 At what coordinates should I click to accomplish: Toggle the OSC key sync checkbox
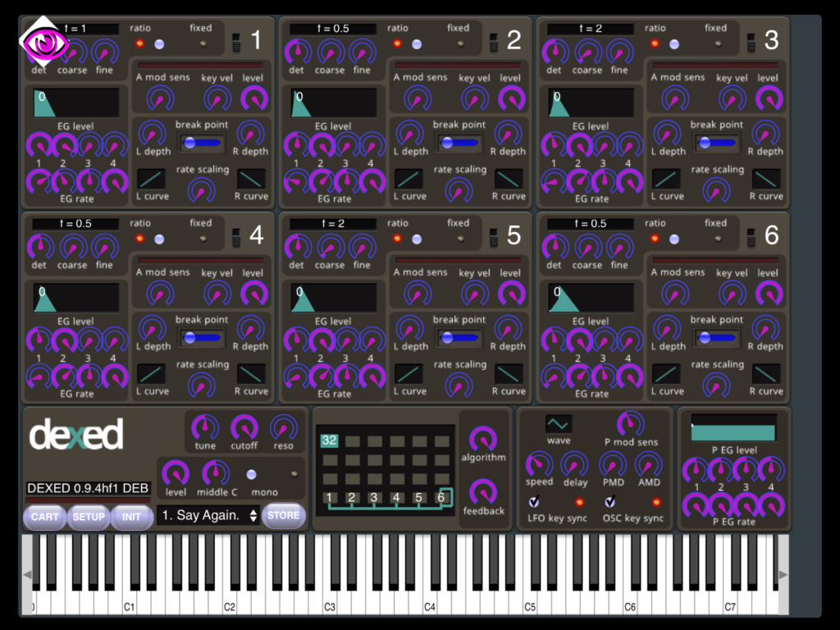pyautogui.click(x=609, y=502)
